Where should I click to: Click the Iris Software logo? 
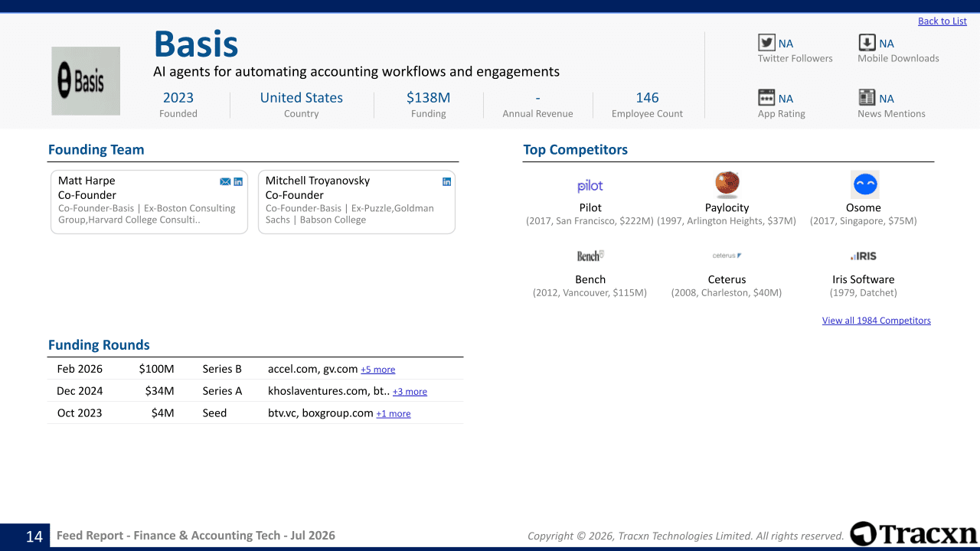(x=864, y=256)
